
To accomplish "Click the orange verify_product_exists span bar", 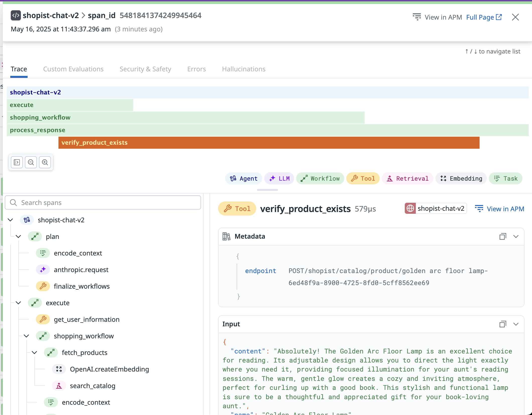I will click(269, 143).
